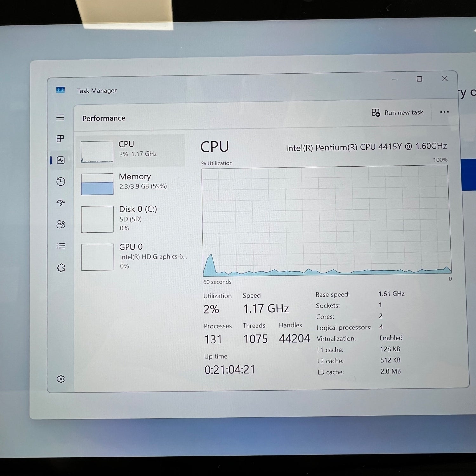Screen dimensions: 476x476
Task: Click the 1075 threads count
Action: [x=256, y=339]
